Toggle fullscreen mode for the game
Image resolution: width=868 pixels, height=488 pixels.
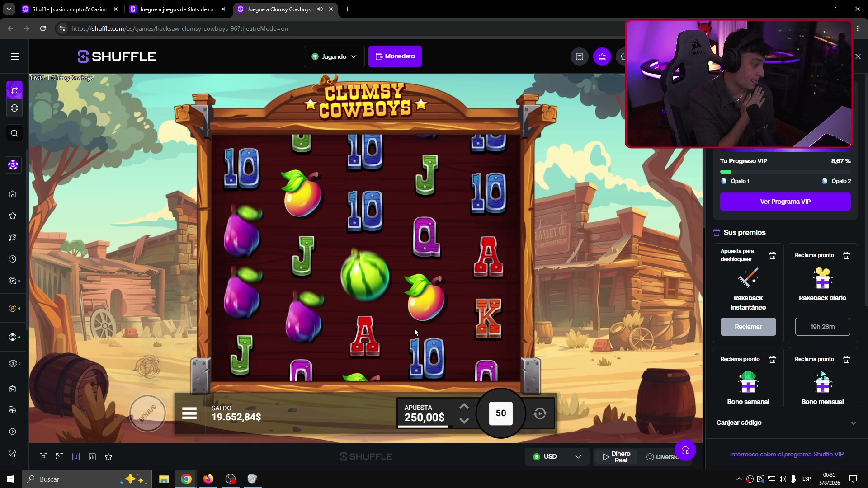pyautogui.click(x=43, y=457)
